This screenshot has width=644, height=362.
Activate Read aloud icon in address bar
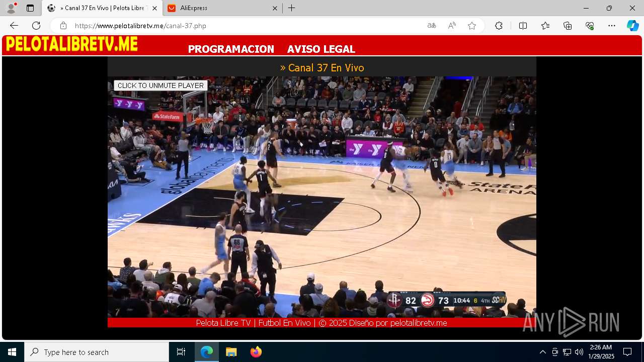click(x=452, y=26)
